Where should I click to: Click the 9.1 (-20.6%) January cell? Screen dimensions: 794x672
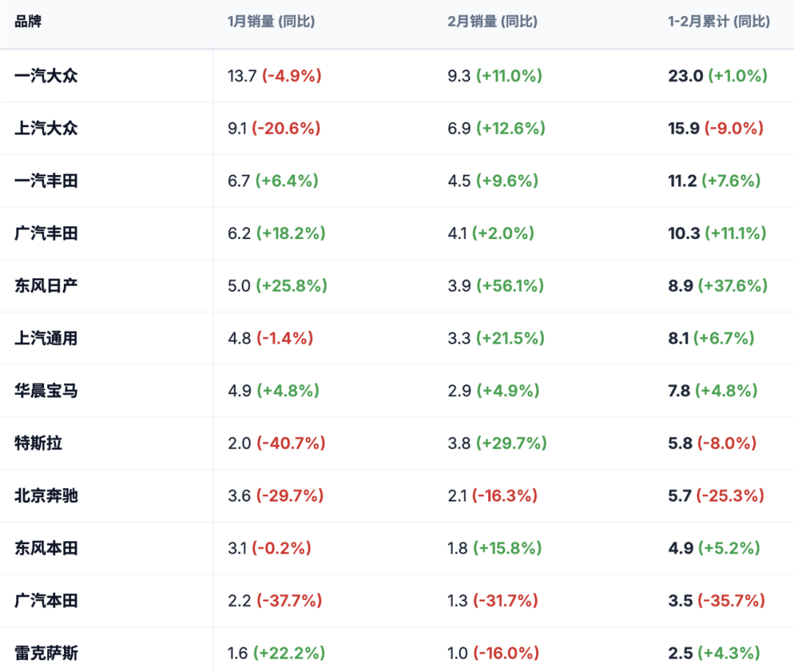tap(274, 128)
